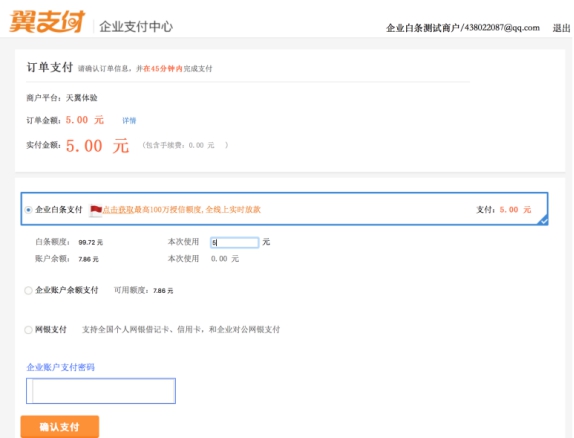574x438 pixels.
Task: Click the 网银支付 support description text
Action: (x=181, y=330)
